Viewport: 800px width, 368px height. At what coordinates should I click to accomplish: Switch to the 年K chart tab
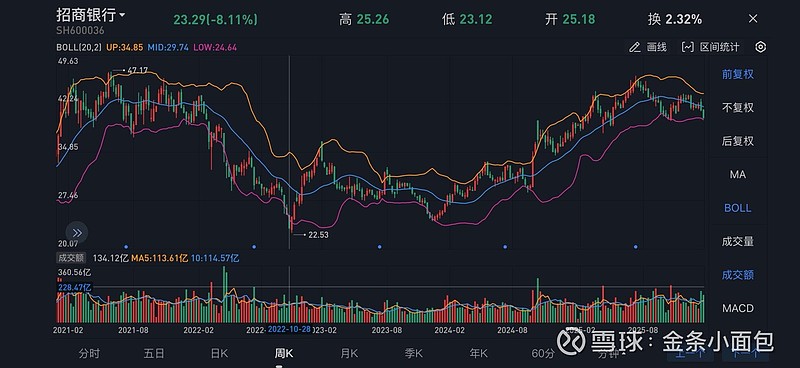(479, 353)
